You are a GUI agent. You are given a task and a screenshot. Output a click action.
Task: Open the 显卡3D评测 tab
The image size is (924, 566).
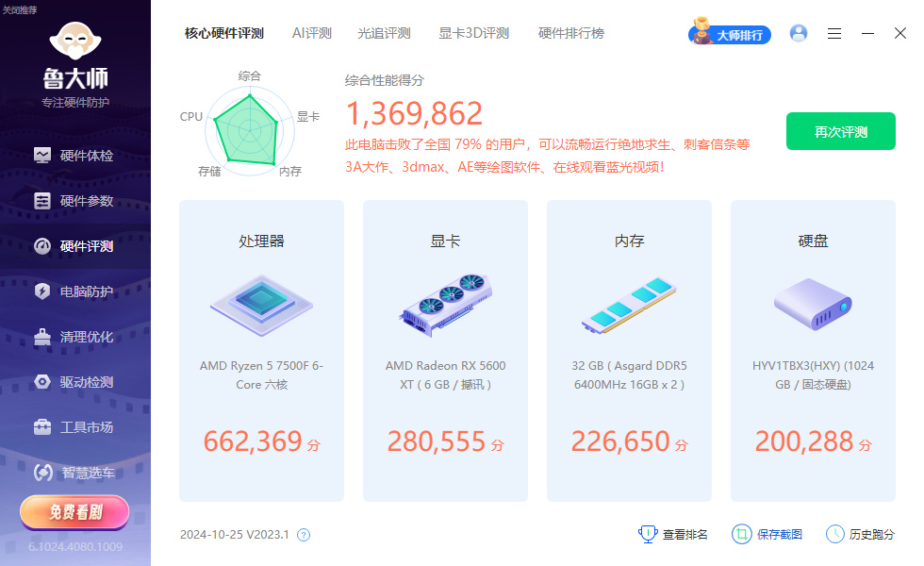point(473,33)
